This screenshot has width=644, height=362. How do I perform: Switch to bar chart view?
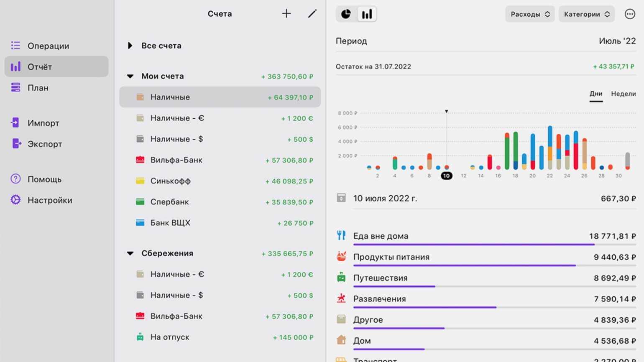(x=367, y=14)
